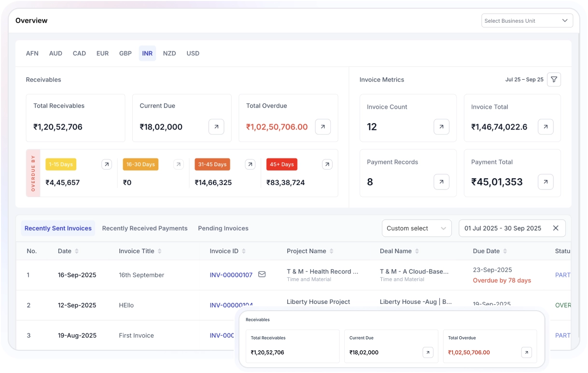Viewport: 588px width, 373px height.
Task: Sort table by Invoice ID column
Action: pos(244,251)
